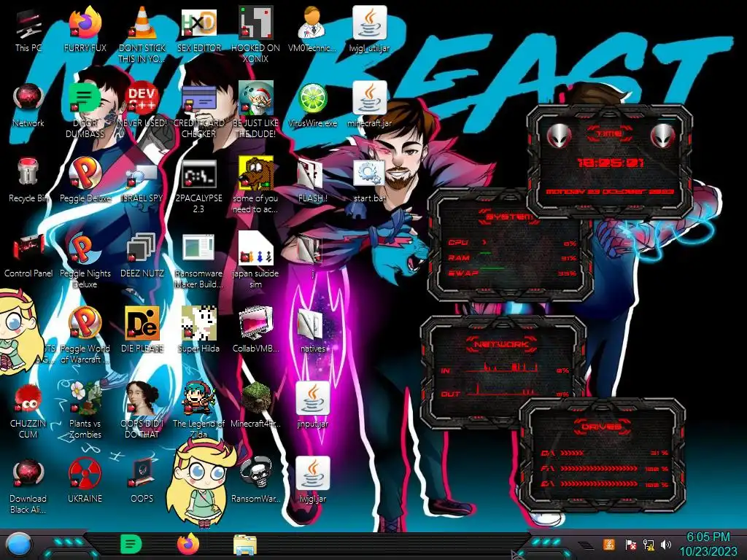Viewport: 747px width, 560px height.
Task: Click the network tray icon with warning
Action: (648, 544)
